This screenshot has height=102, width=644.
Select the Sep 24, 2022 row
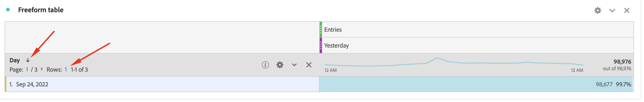(32, 85)
